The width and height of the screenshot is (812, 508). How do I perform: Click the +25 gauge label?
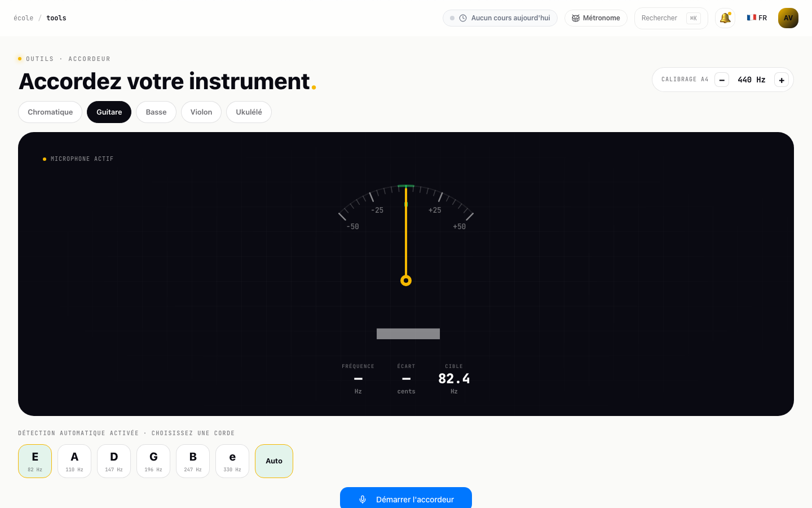click(435, 211)
